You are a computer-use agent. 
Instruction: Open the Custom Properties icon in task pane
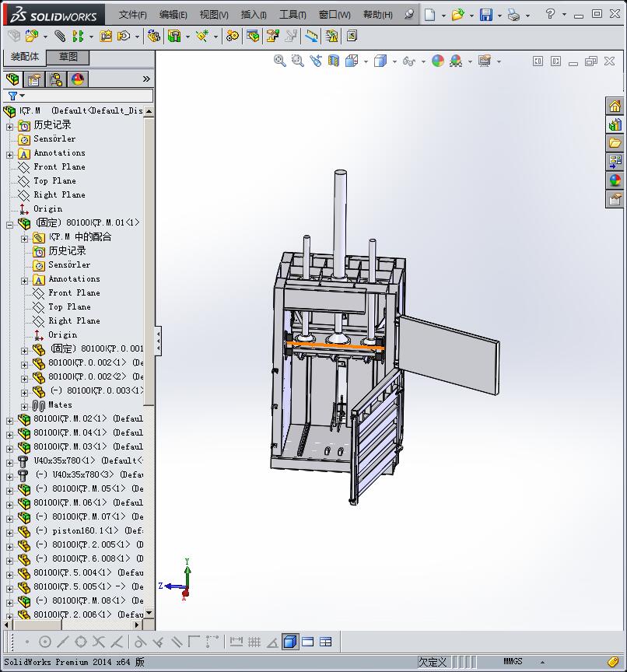[x=615, y=199]
